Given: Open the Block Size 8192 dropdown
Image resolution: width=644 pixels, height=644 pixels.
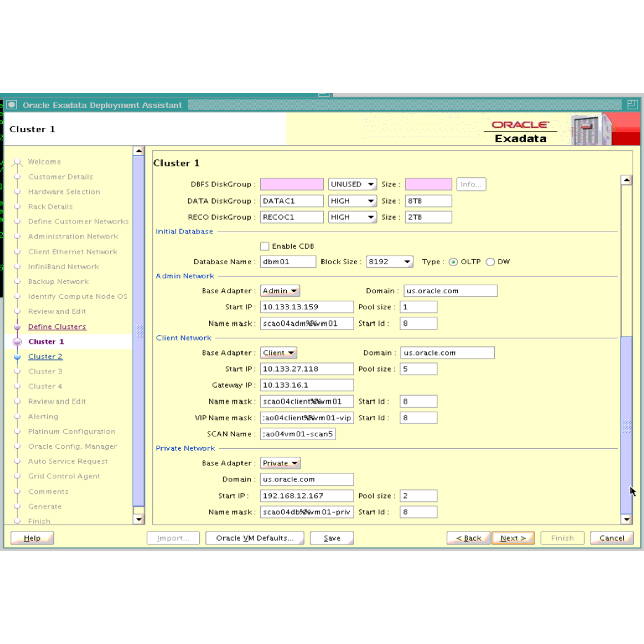Looking at the screenshot, I should (x=389, y=262).
